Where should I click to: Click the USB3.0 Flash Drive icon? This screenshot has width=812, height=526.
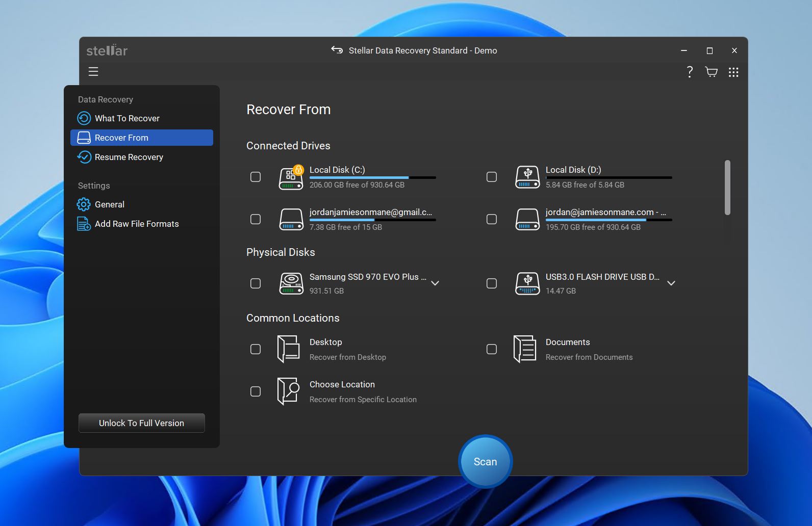[x=527, y=283]
